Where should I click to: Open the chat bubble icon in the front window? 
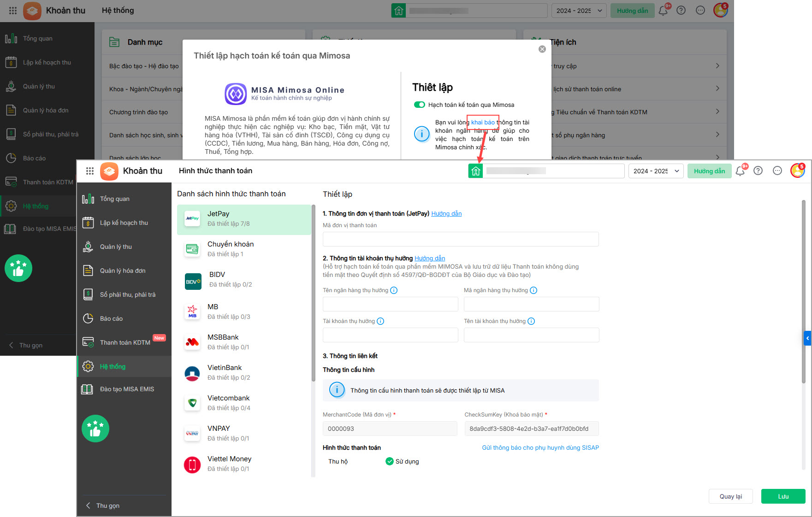pos(777,171)
